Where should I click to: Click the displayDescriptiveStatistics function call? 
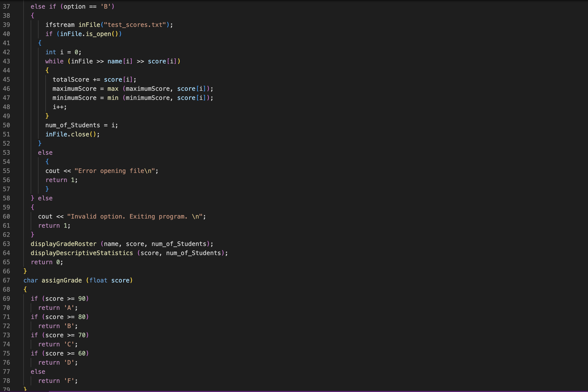(x=82, y=253)
